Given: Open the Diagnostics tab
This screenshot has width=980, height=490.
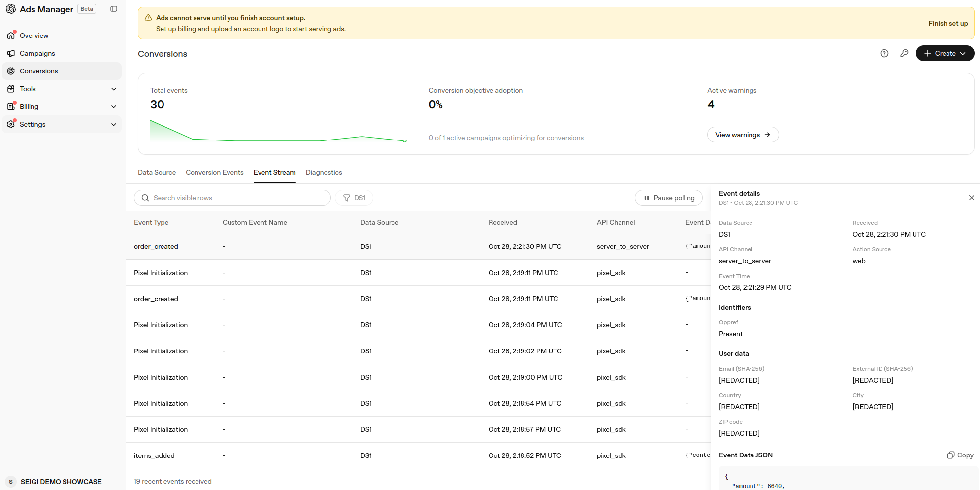Looking at the screenshot, I should 324,172.
